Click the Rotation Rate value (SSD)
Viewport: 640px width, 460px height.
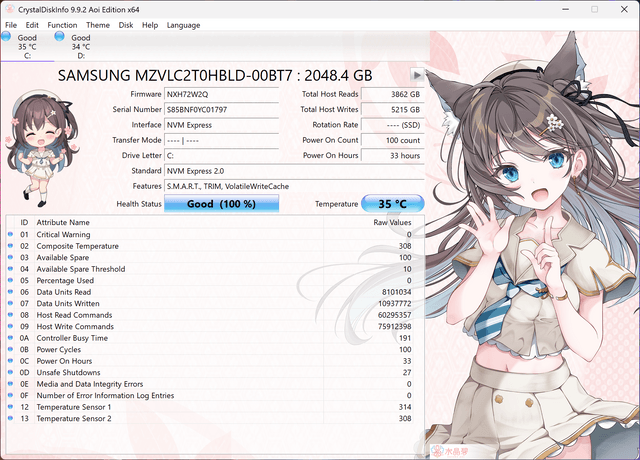click(x=393, y=125)
